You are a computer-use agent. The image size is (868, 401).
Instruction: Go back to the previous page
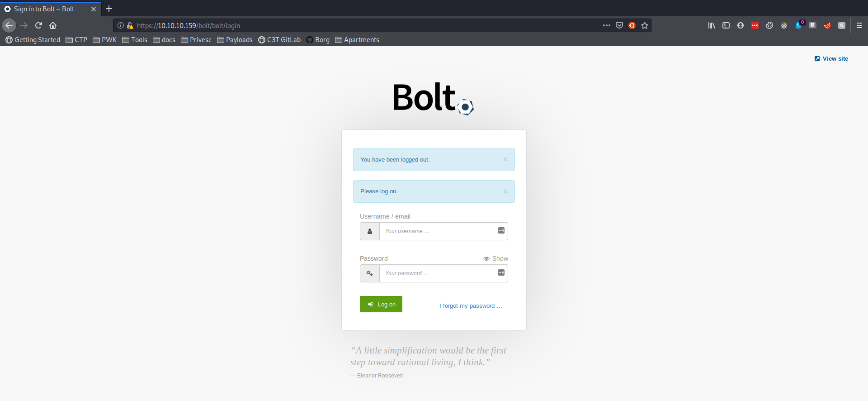[9, 25]
